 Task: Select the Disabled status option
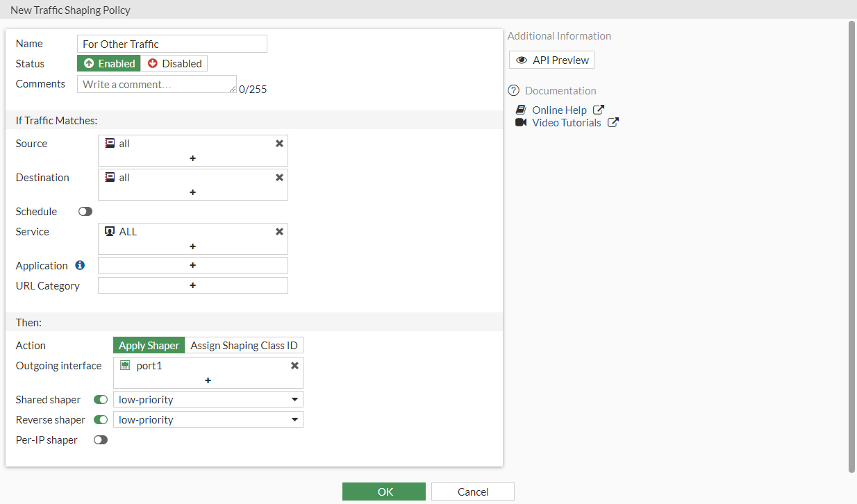175,63
